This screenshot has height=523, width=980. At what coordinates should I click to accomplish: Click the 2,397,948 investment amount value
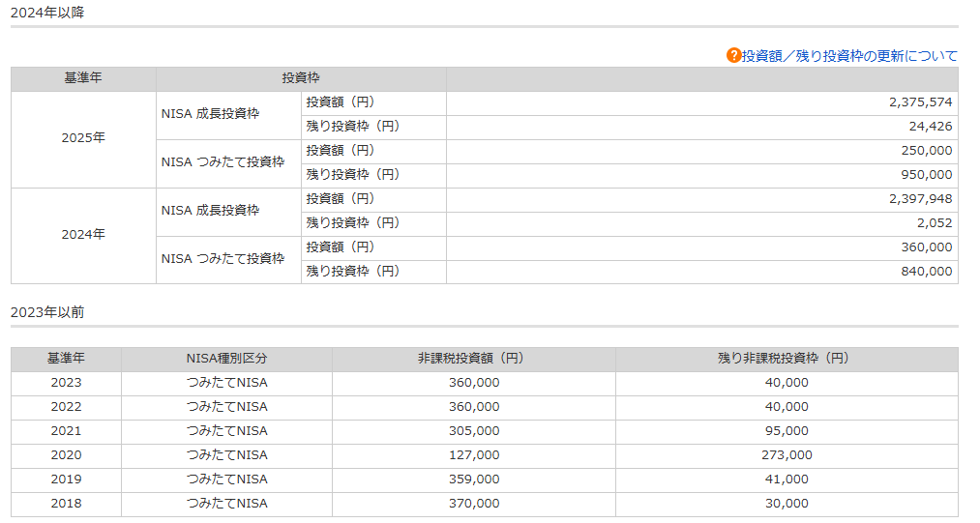click(x=921, y=199)
